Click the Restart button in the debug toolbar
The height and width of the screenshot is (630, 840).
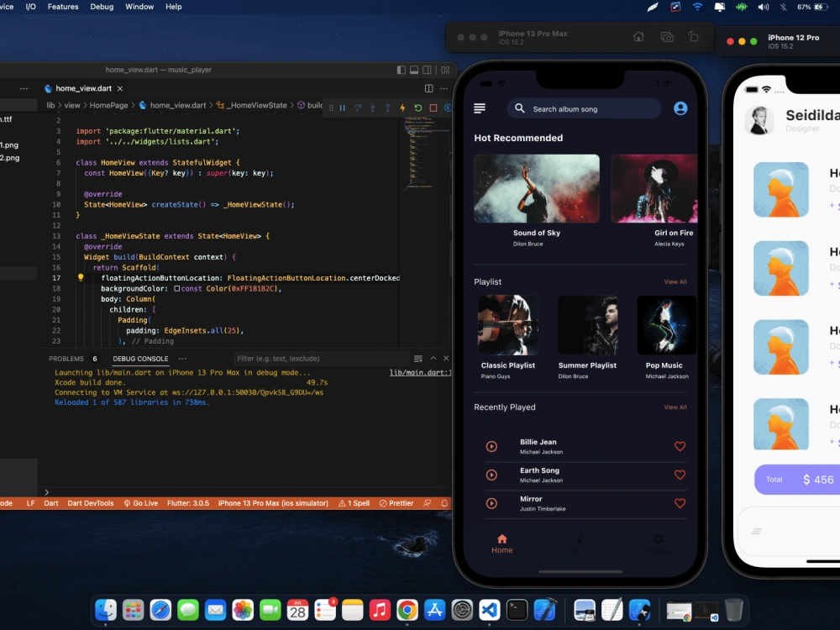click(417, 108)
